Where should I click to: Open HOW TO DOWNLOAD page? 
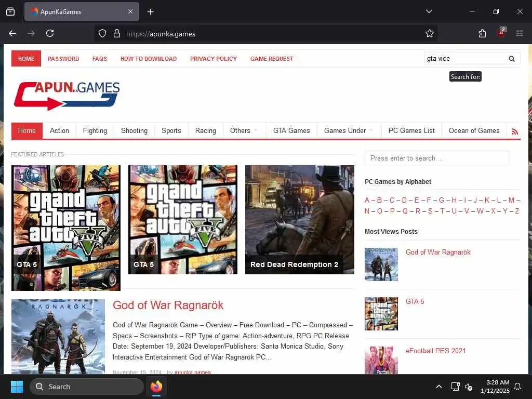click(149, 59)
